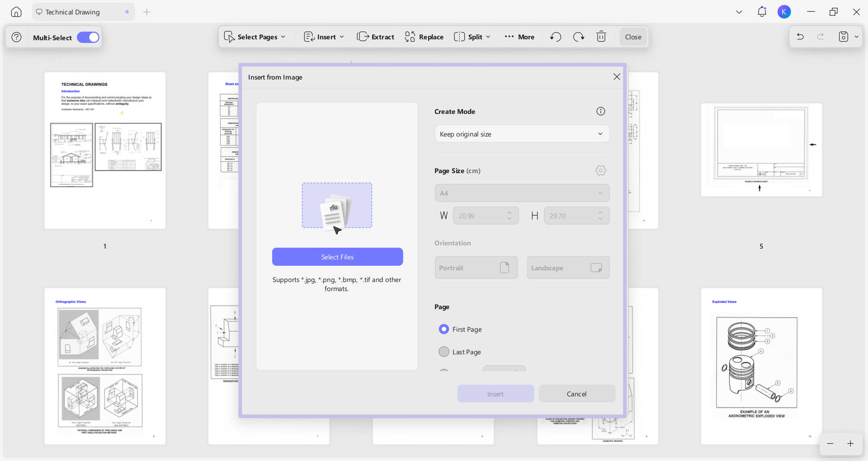The height and width of the screenshot is (461, 868).
Task: Select the First Page radio button
Action: [444, 329]
